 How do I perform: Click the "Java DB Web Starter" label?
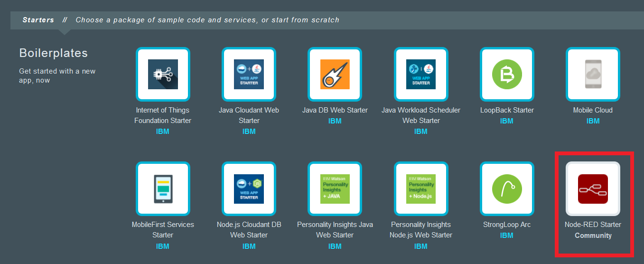click(335, 110)
